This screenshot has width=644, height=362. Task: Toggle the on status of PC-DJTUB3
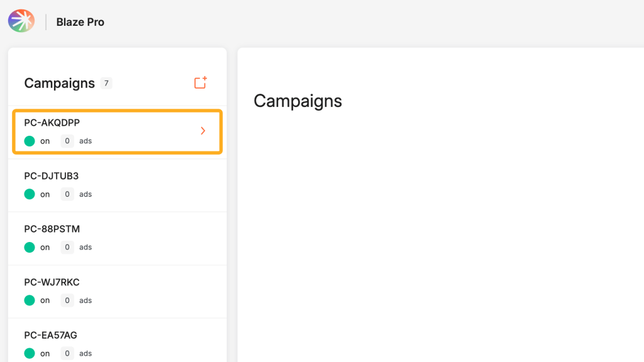(45, 194)
